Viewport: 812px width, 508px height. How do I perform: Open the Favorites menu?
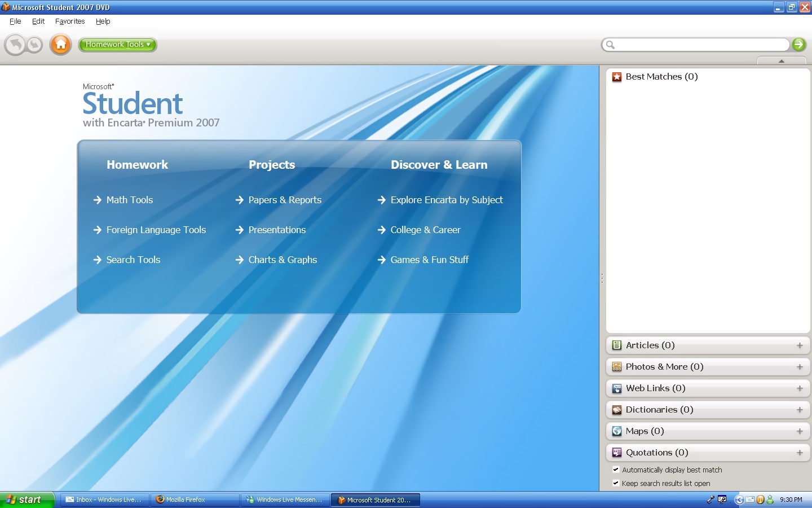coord(69,21)
